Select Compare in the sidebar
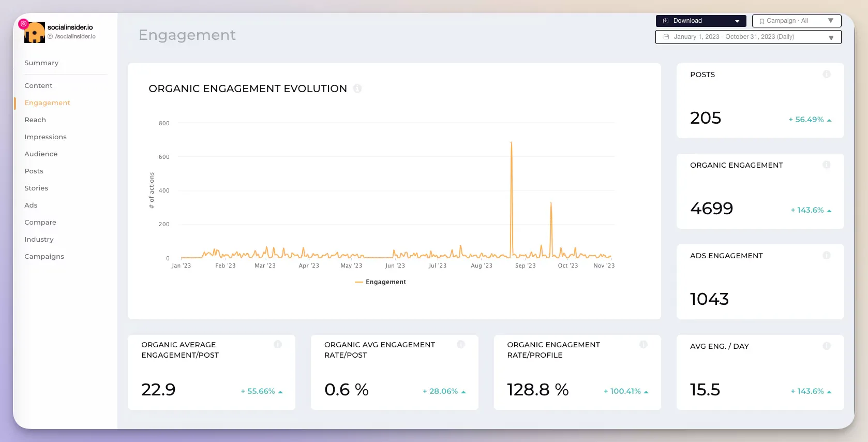The image size is (868, 442). point(40,223)
